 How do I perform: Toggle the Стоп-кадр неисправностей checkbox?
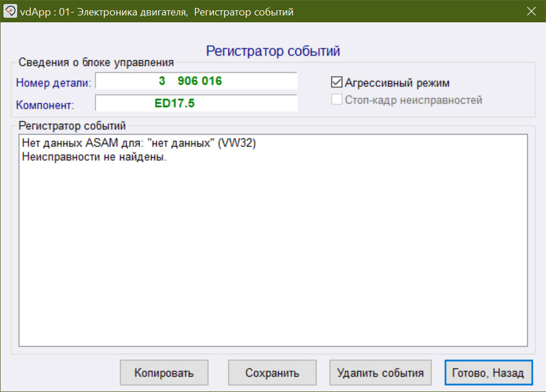(337, 100)
